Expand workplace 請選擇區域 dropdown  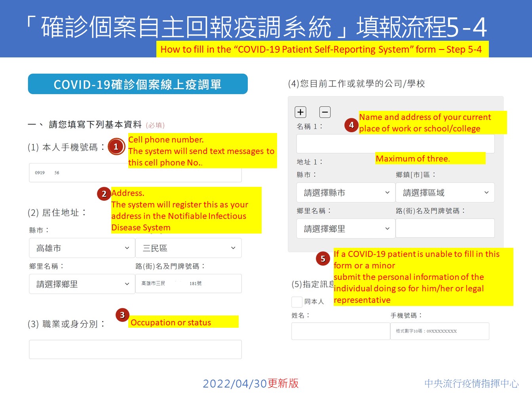click(x=445, y=193)
